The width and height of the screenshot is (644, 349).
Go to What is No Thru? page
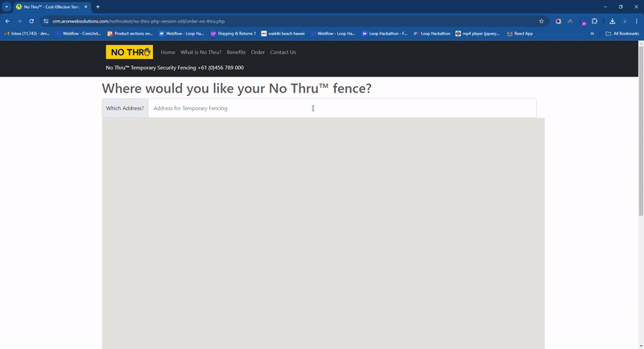tap(200, 52)
